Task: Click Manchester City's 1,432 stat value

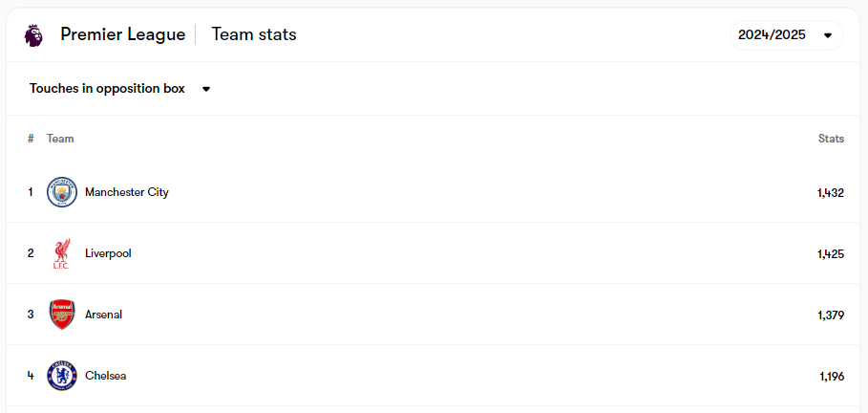Action: [830, 192]
